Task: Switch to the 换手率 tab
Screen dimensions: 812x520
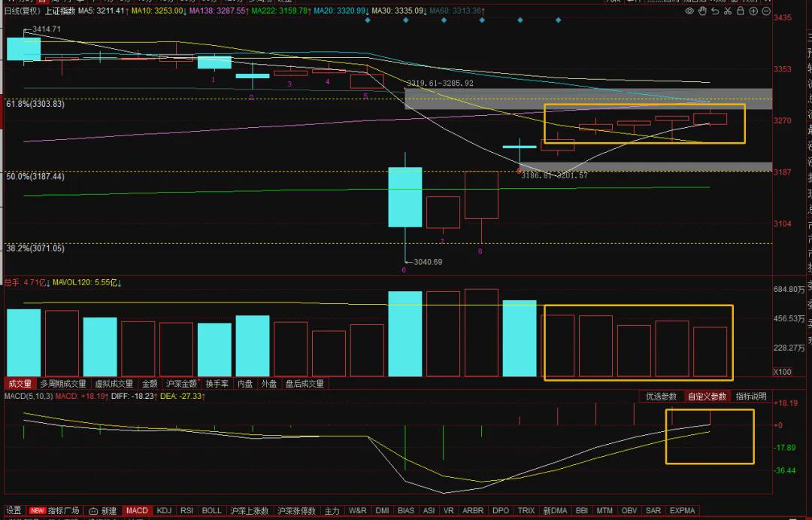Action: 217,384
